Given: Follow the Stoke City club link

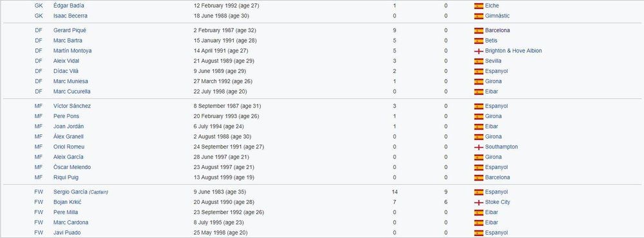Looking at the screenshot, I should [x=497, y=203].
